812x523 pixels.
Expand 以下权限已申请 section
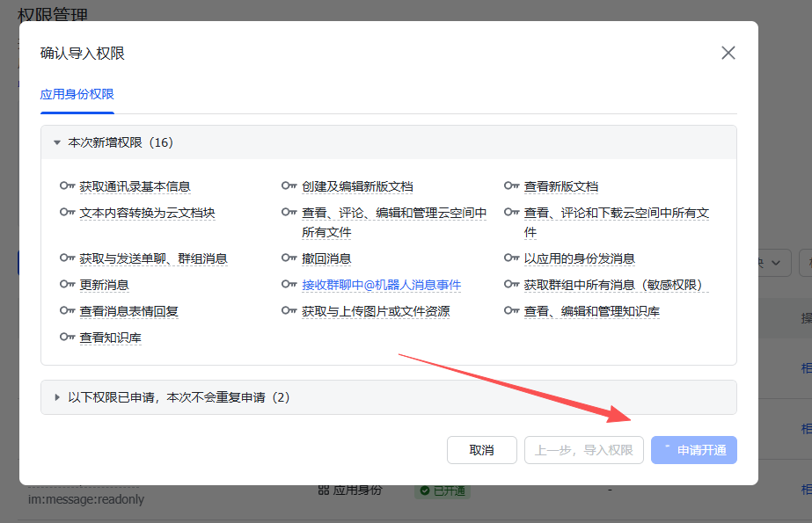click(x=57, y=397)
